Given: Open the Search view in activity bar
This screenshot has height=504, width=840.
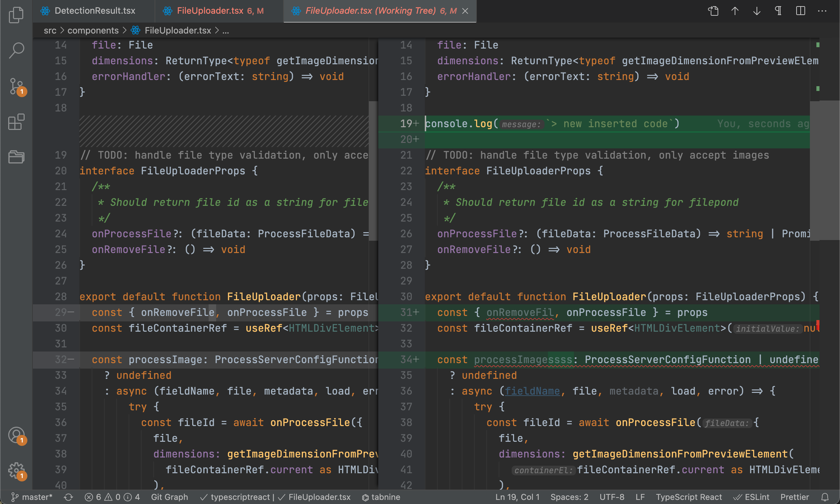Looking at the screenshot, I should click(x=16, y=51).
